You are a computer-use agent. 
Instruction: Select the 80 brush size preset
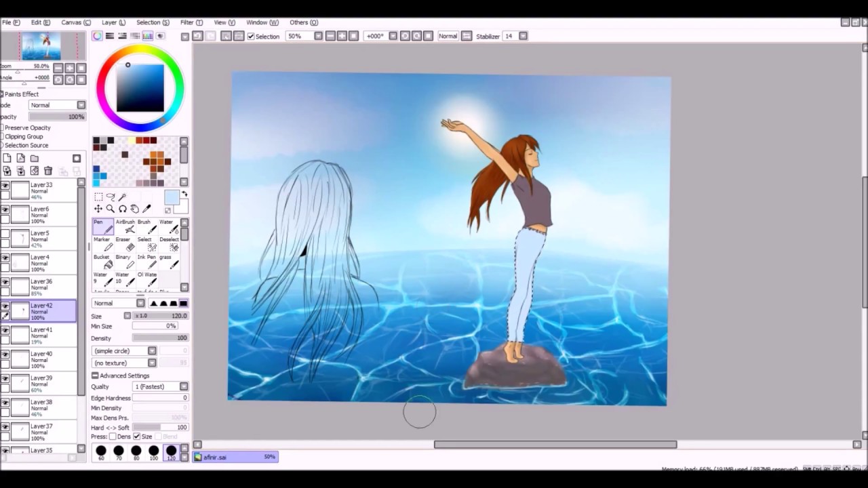click(136, 452)
